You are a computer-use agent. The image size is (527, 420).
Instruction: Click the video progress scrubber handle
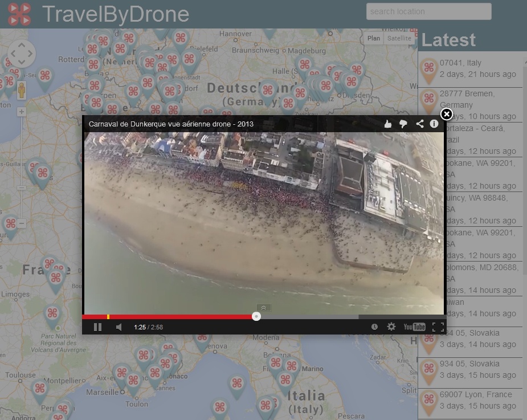(256, 316)
